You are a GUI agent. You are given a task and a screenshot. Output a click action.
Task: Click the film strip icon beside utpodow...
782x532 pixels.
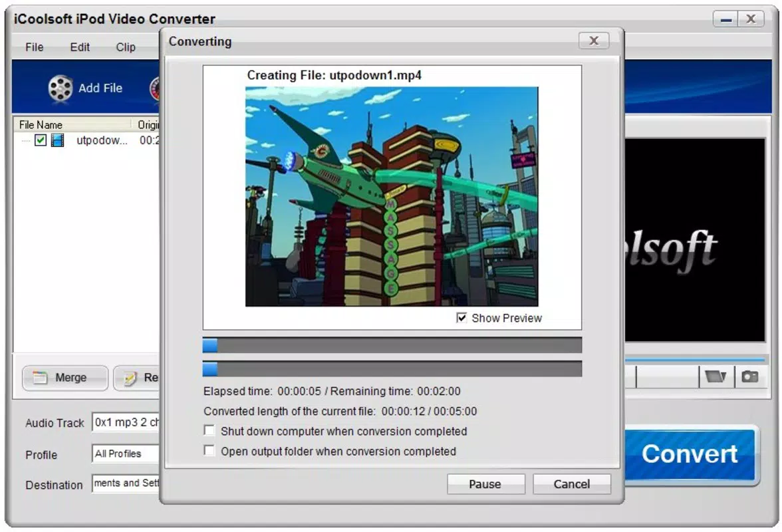click(58, 140)
